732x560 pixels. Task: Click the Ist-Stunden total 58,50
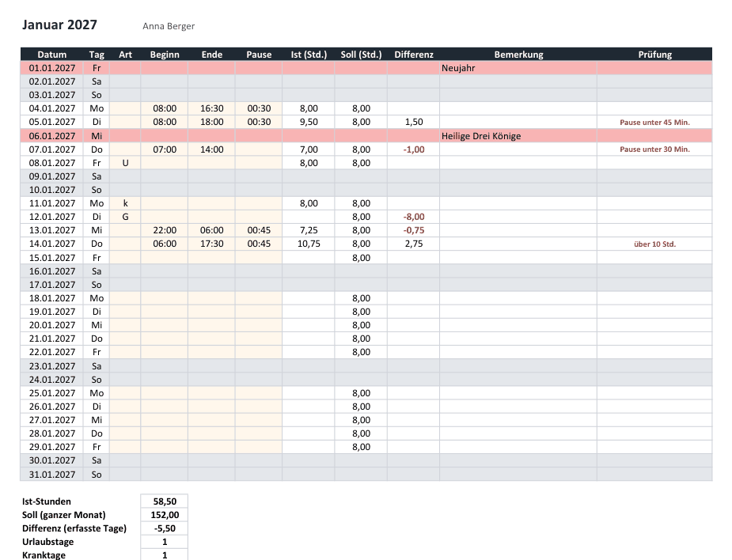[165, 501]
